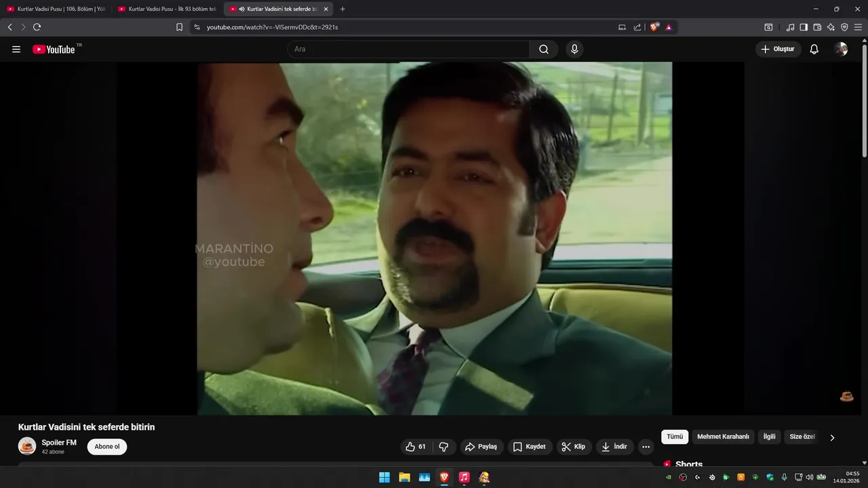Go to the YouTube home logo
This screenshot has width=868, height=488.
pos(54,49)
